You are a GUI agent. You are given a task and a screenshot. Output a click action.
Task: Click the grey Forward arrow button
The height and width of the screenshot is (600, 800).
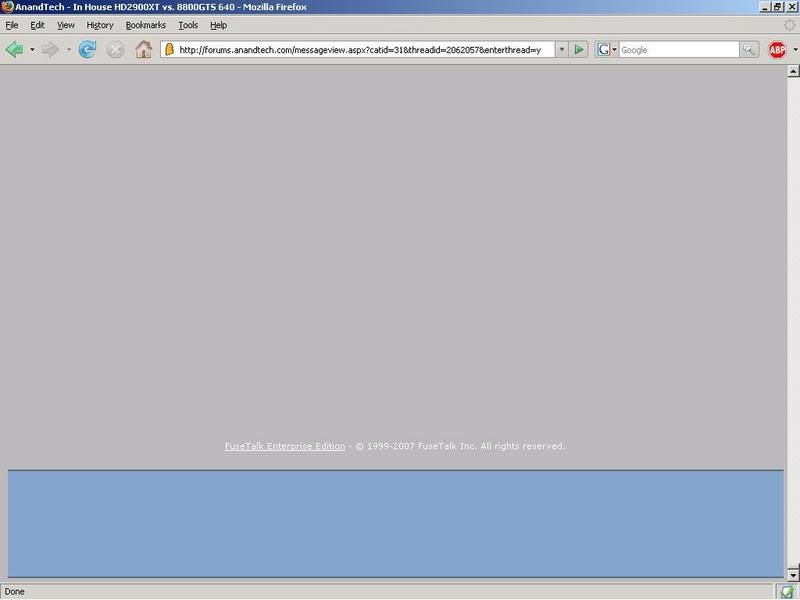(x=50, y=49)
